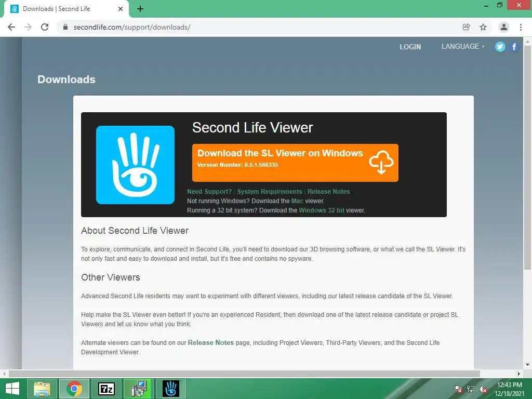532x399 pixels.
Task: Open the System Requirements link
Action: (x=270, y=192)
